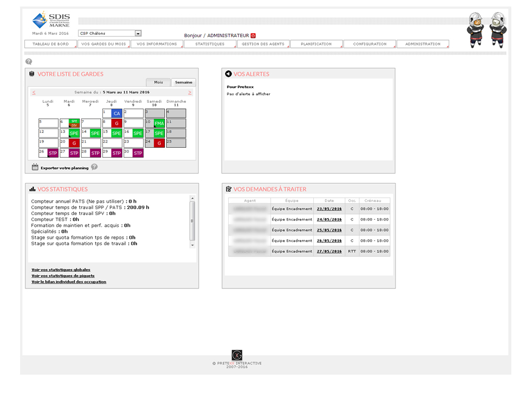Click the notepad icon beside Vos Demandes à Traiter
The width and height of the screenshot is (532, 403).
pos(229,189)
